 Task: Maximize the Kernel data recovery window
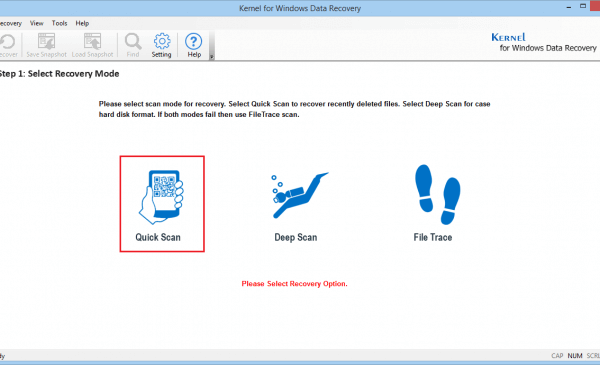coord(583,6)
